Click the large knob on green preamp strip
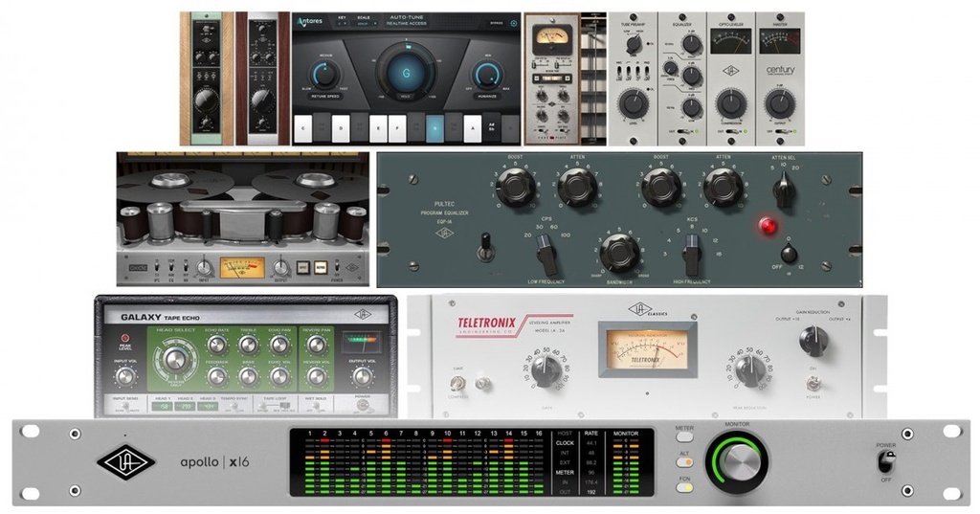 207,101
